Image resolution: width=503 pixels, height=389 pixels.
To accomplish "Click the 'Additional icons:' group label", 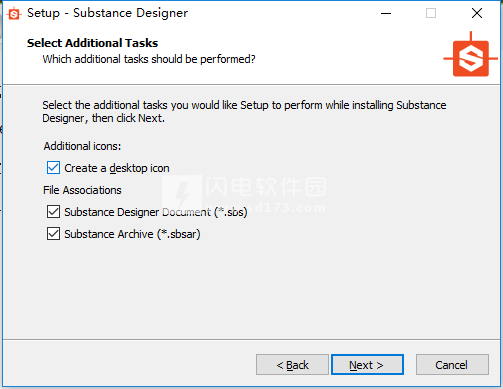I will click(82, 146).
